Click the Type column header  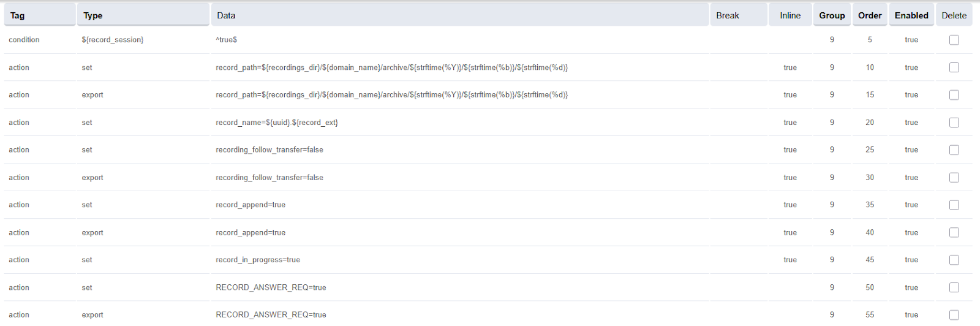(x=93, y=16)
